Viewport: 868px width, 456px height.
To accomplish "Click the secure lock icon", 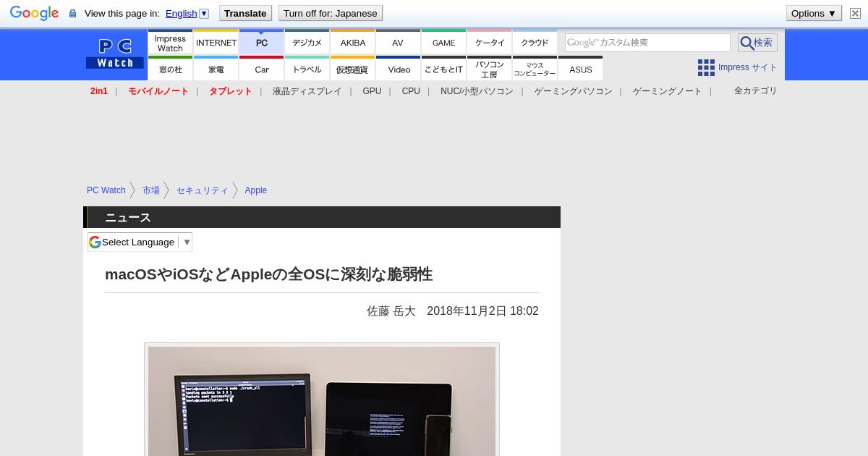I will (x=72, y=14).
